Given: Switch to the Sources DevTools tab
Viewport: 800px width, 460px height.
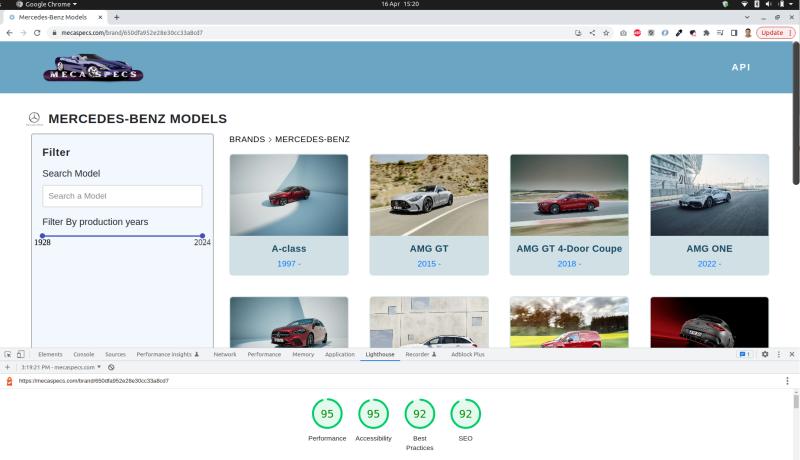Looking at the screenshot, I should [115, 354].
